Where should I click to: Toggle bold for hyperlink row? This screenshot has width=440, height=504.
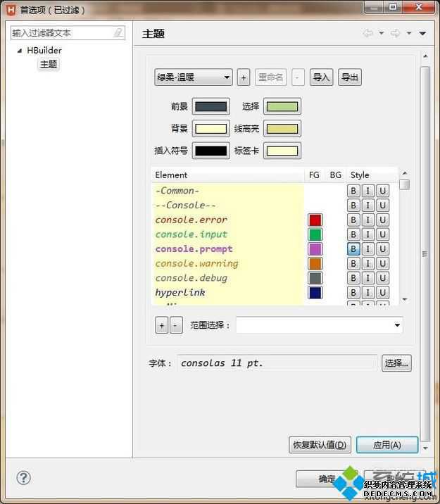[353, 292]
